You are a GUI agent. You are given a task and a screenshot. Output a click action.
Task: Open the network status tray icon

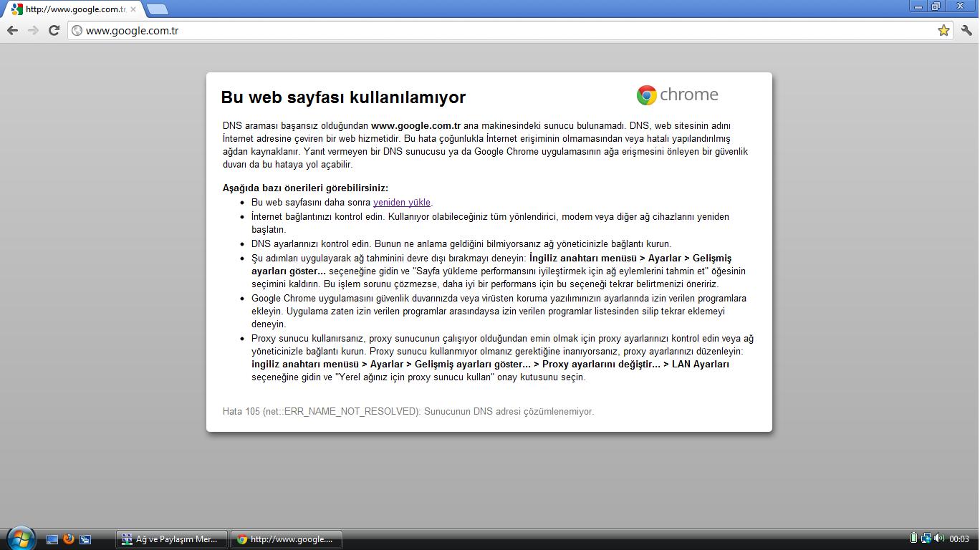(x=926, y=539)
